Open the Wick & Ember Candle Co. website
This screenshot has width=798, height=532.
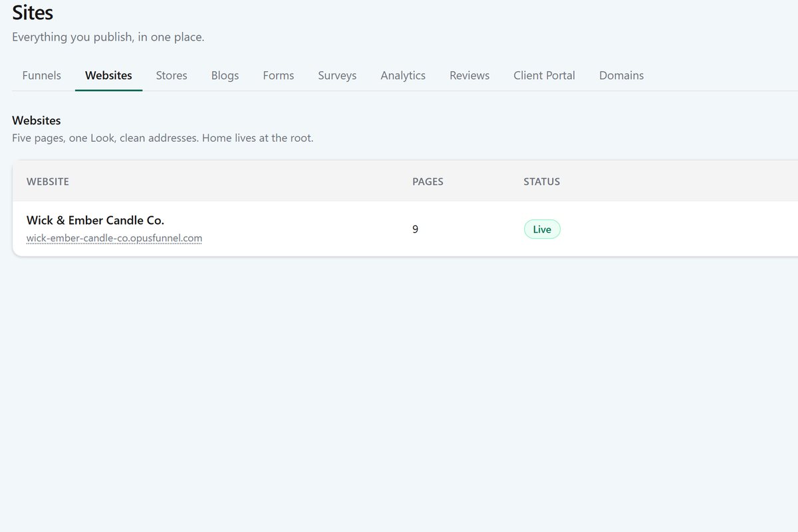[95, 220]
